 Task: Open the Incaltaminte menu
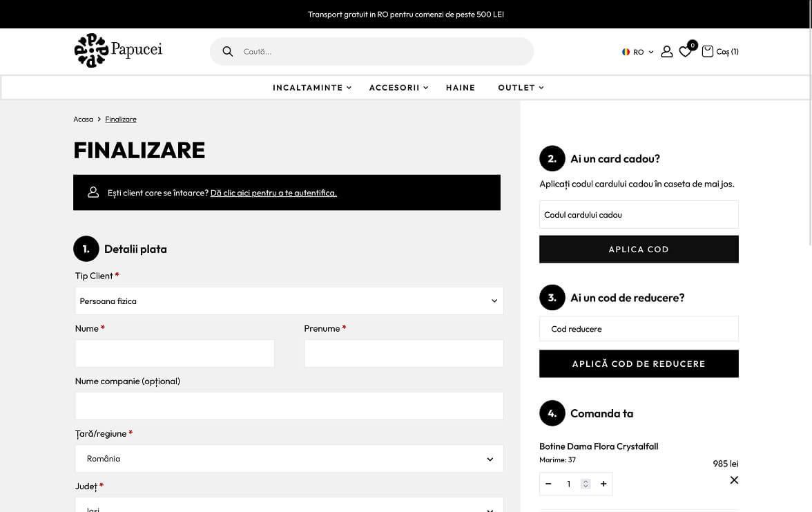pos(312,88)
